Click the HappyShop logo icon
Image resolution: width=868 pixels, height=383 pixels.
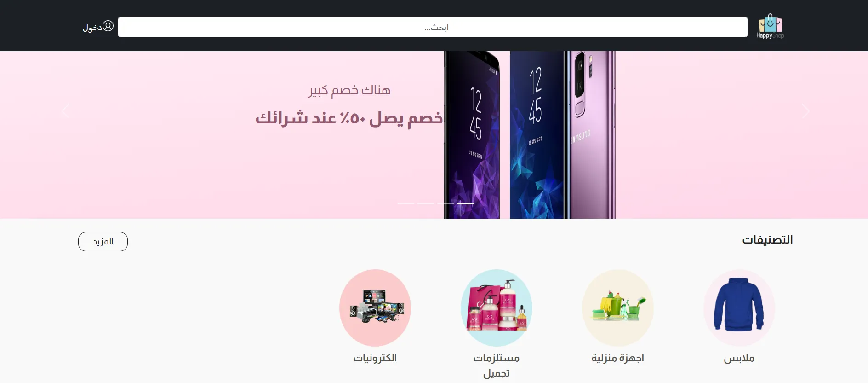coord(770,26)
